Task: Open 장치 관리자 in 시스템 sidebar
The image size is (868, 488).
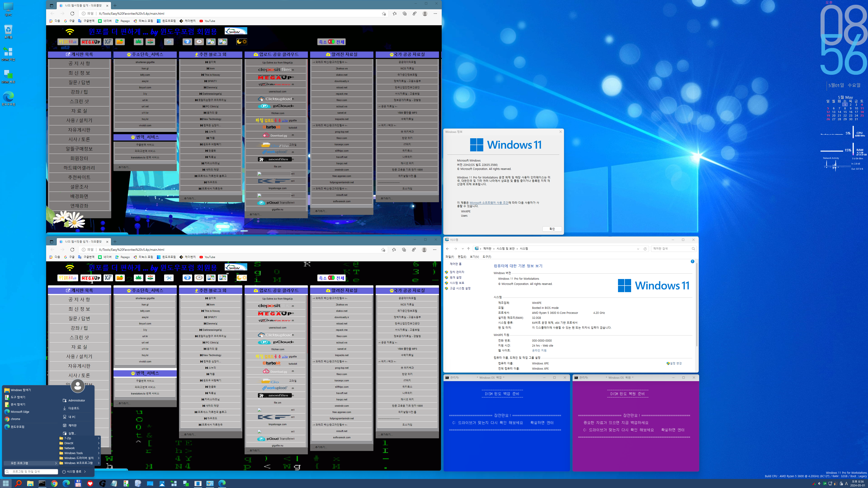Action: (x=457, y=272)
